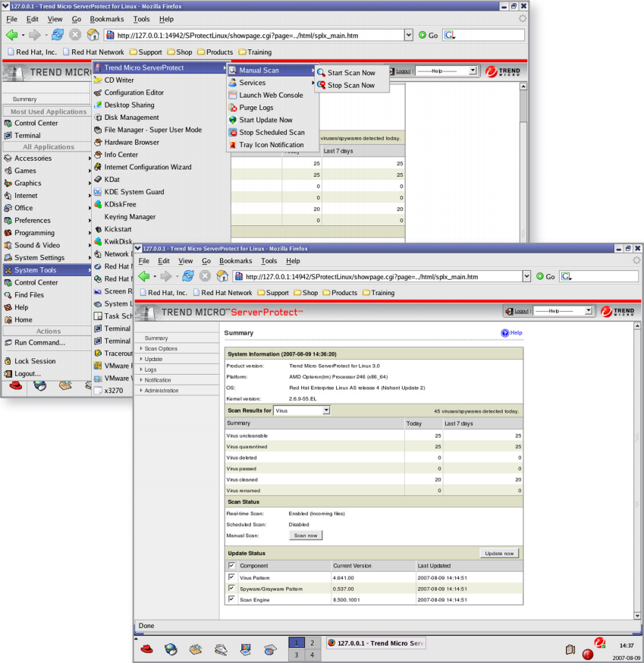Click CD Writer icon in System Tools menu
This screenshot has height=663, width=644.
[98, 80]
